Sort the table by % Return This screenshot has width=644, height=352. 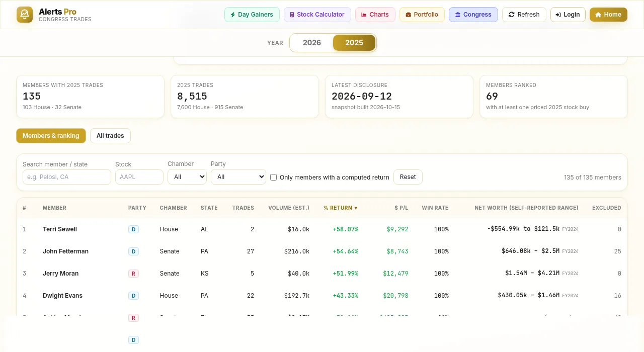coord(341,208)
